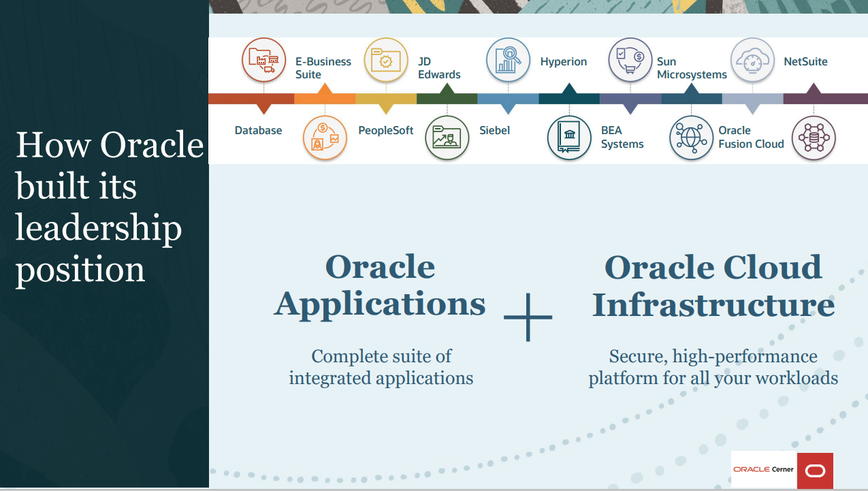The image size is (868, 491).
Task: Click the "Database" label
Action: click(258, 130)
